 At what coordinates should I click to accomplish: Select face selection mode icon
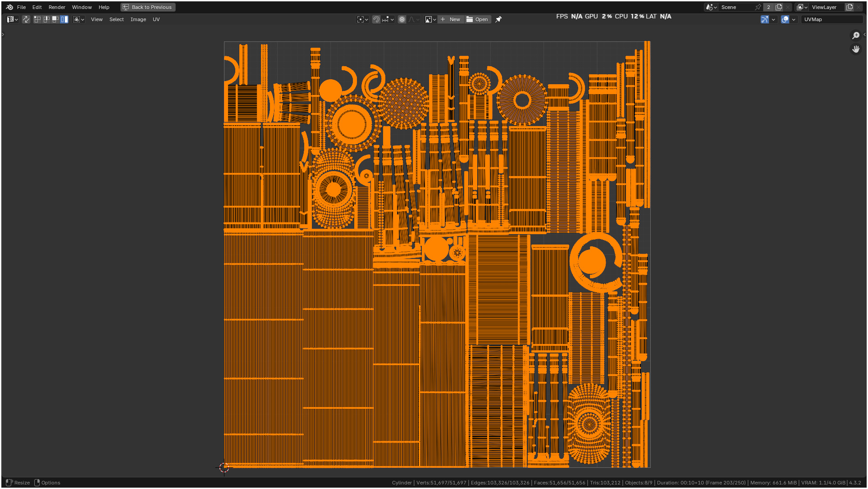tap(55, 19)
